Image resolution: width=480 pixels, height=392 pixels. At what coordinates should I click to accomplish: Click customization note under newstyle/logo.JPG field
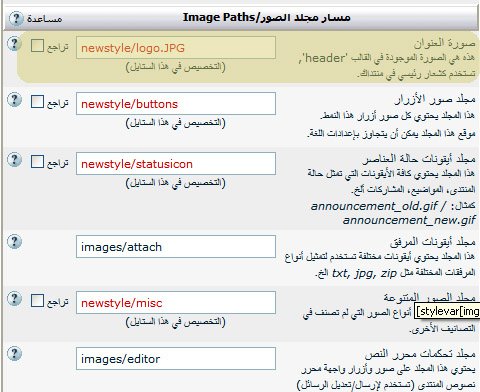pos(176,67)
